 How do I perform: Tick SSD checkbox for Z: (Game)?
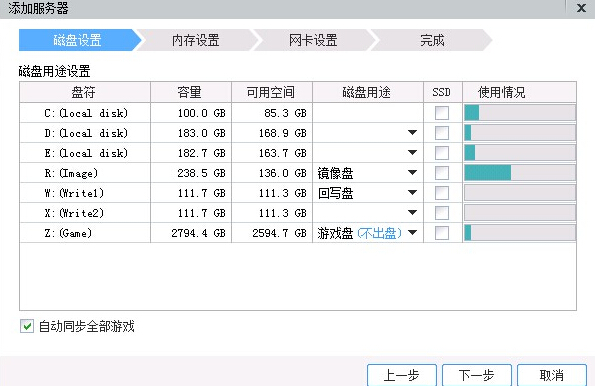coord(442,233)
